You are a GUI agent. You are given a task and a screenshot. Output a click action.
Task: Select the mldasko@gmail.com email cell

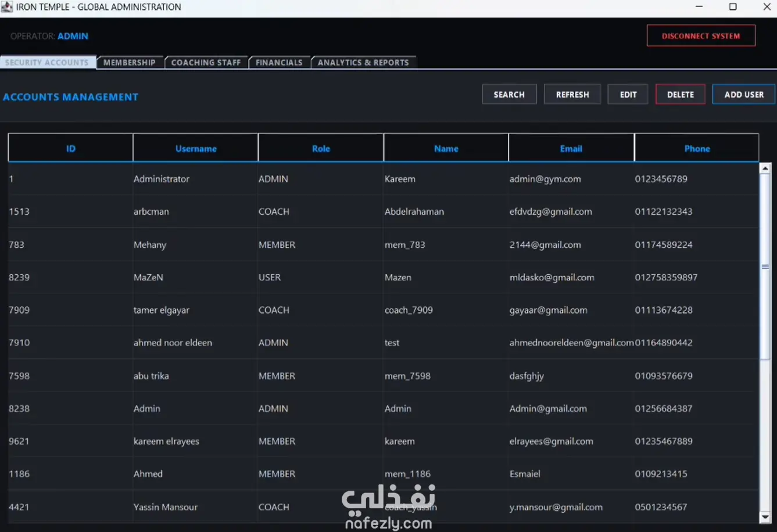click(571, 277)
